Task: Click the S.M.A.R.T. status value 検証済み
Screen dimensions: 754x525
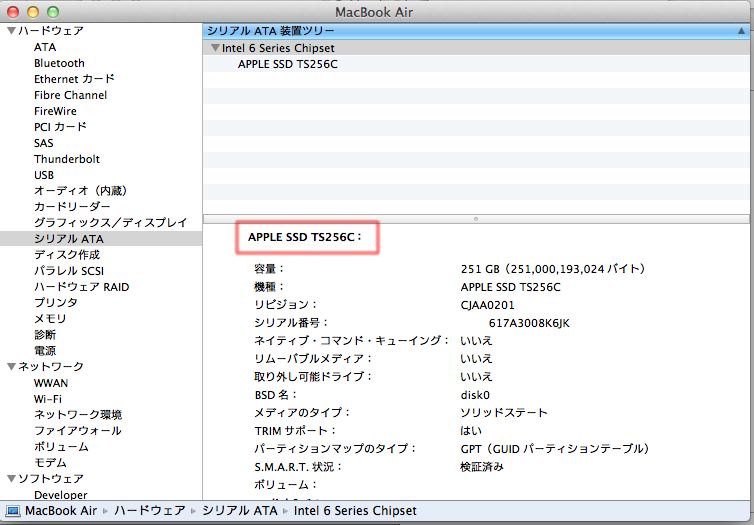Action: point(482,466)
